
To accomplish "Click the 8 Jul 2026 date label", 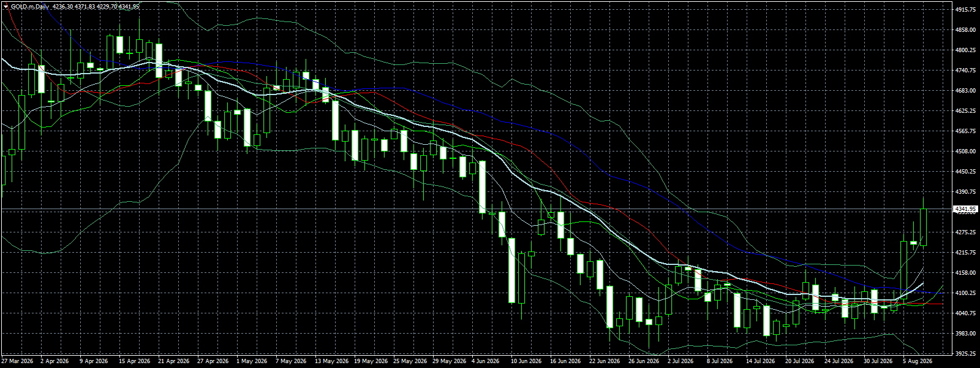I will [x=720, y=361].
